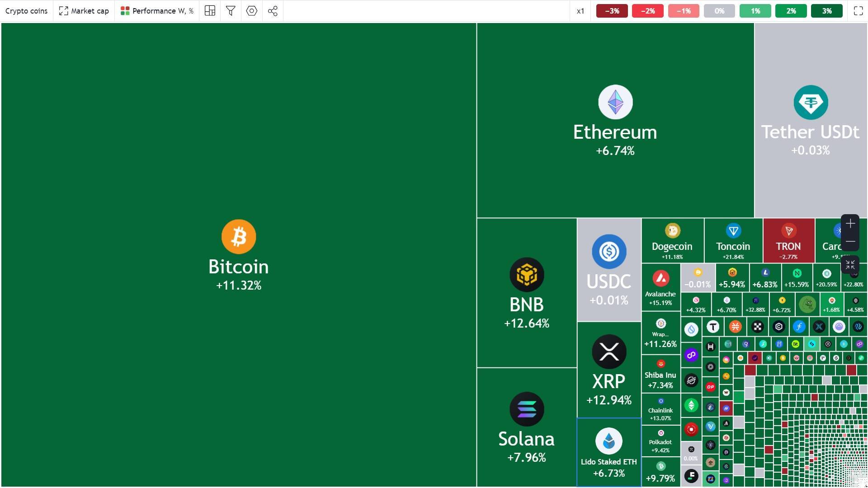This screenshot has width=868, height=488.
Task: Click the watchlist/eye icon
Action: pyautogui.click(x=251, y=10)
